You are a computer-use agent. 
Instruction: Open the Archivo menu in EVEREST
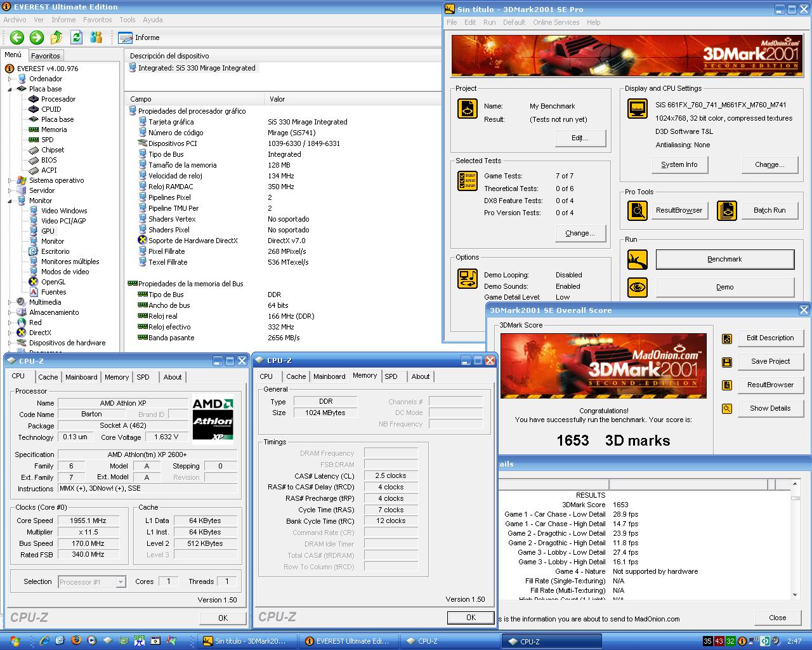pyautogui.click(x=15, y=20)
